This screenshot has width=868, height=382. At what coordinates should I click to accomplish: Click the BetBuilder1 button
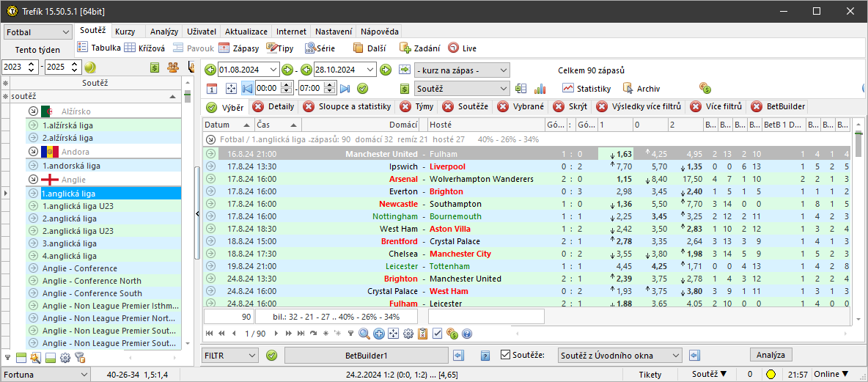point(366,356)
